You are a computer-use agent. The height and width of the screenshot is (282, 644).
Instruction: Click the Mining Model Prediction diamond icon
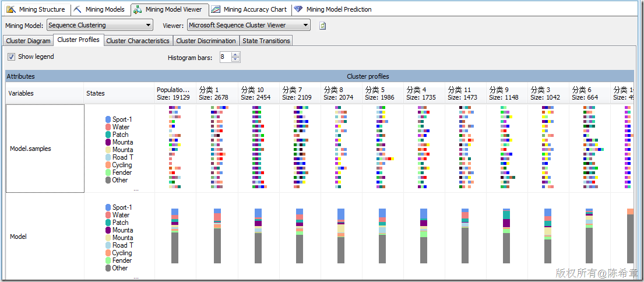pyautogui.click(x=298, y=9)
